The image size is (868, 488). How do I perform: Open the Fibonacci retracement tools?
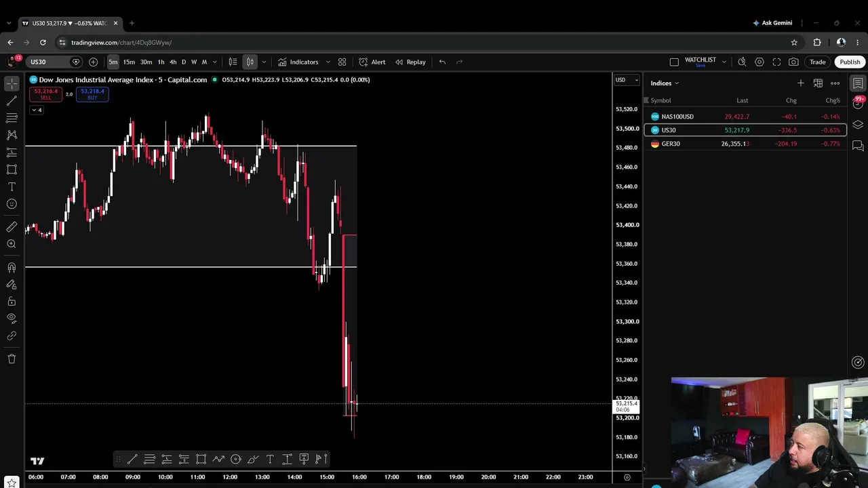(x=12, y=118)
